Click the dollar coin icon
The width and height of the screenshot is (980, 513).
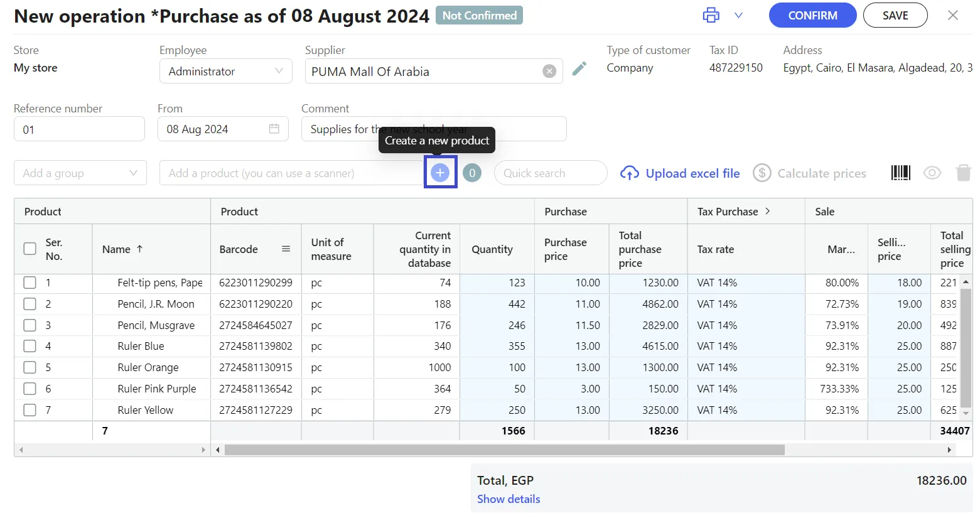762,173
